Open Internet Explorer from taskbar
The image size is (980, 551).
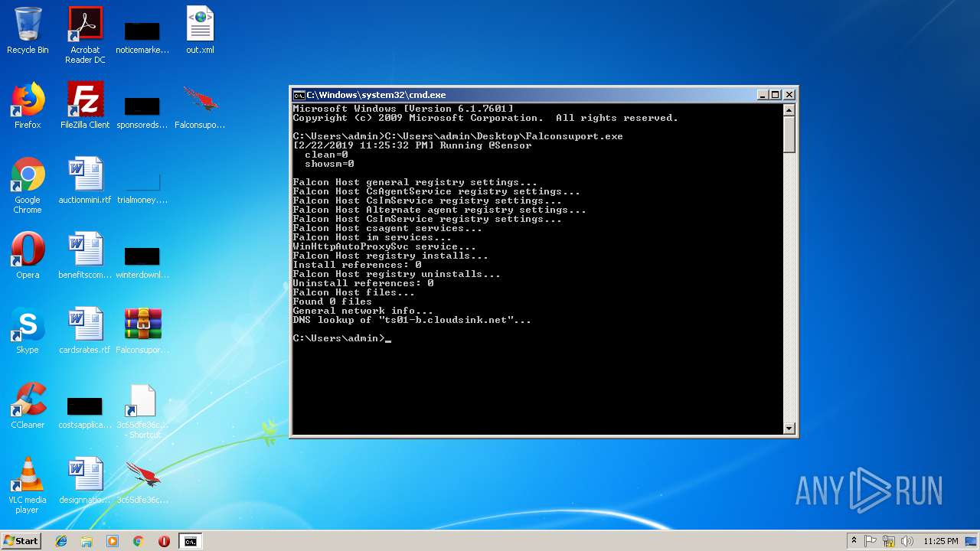click(61, 541)
